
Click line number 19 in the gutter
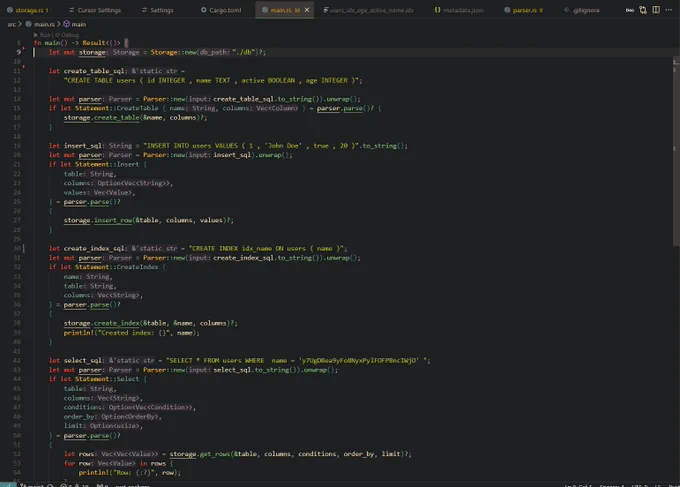pyautogui.click(x=17, y=146)
